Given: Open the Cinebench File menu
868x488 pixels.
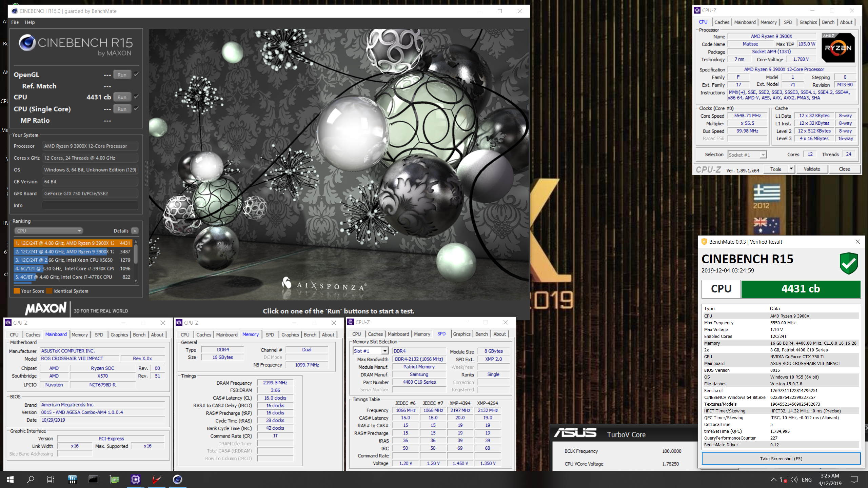Looking at the screenshot, I should (x=15, y=22).
